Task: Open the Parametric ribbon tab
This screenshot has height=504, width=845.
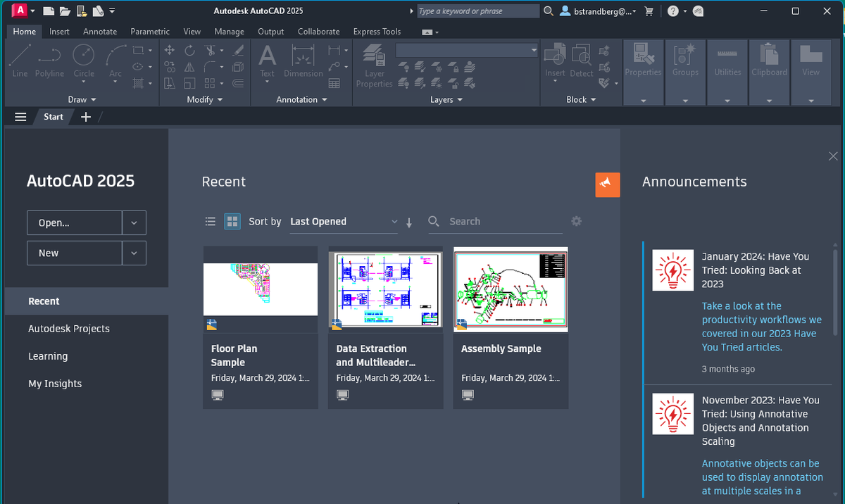Action: (150, 32)
